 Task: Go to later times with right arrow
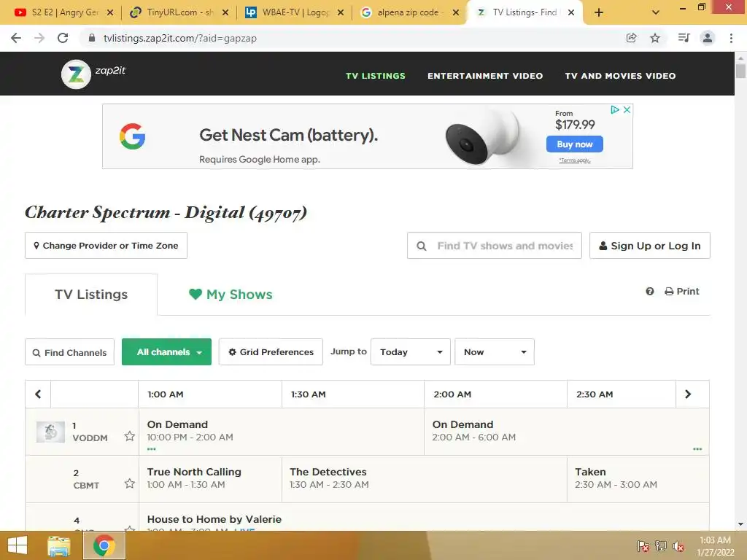(688, 394)
